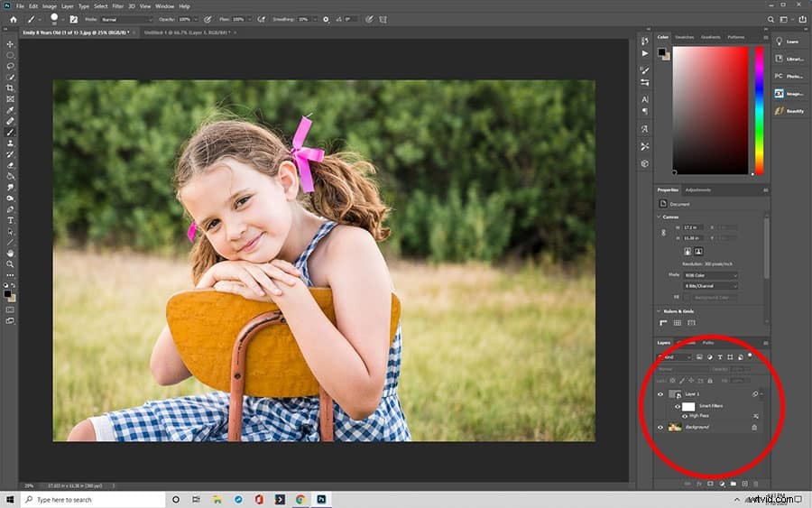812x508 pixels.
Task: Open smoothing options gear icon
Action: tap(326, 20)
